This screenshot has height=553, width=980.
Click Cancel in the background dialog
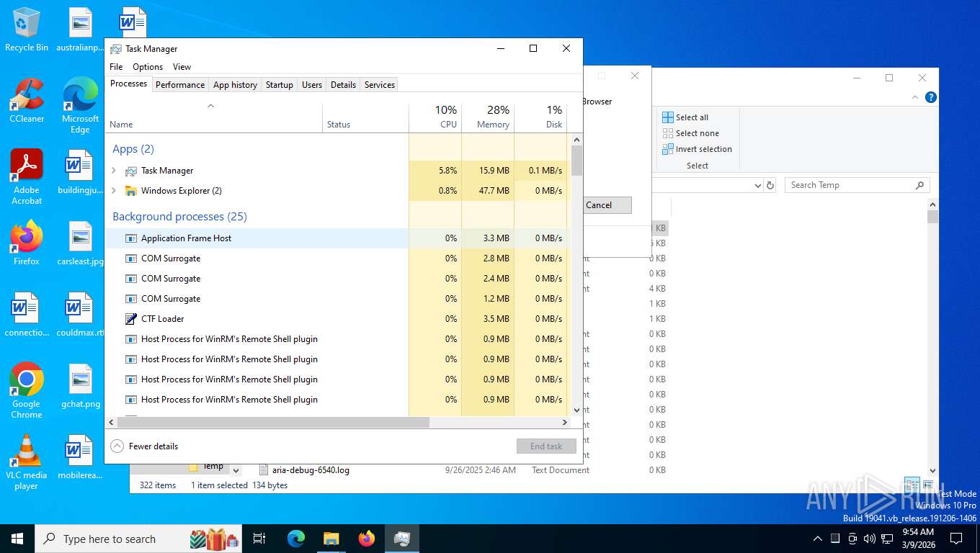(600, 205)
